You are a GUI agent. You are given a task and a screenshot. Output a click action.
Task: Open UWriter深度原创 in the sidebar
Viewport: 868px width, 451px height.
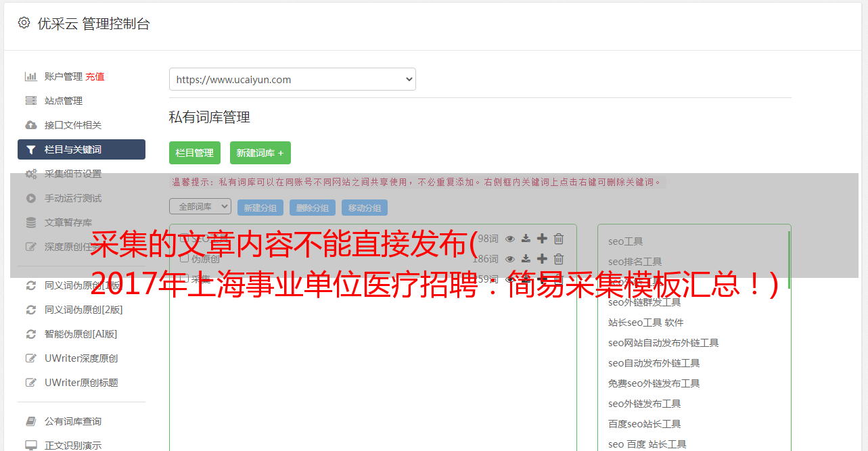(x=81, y=358)
